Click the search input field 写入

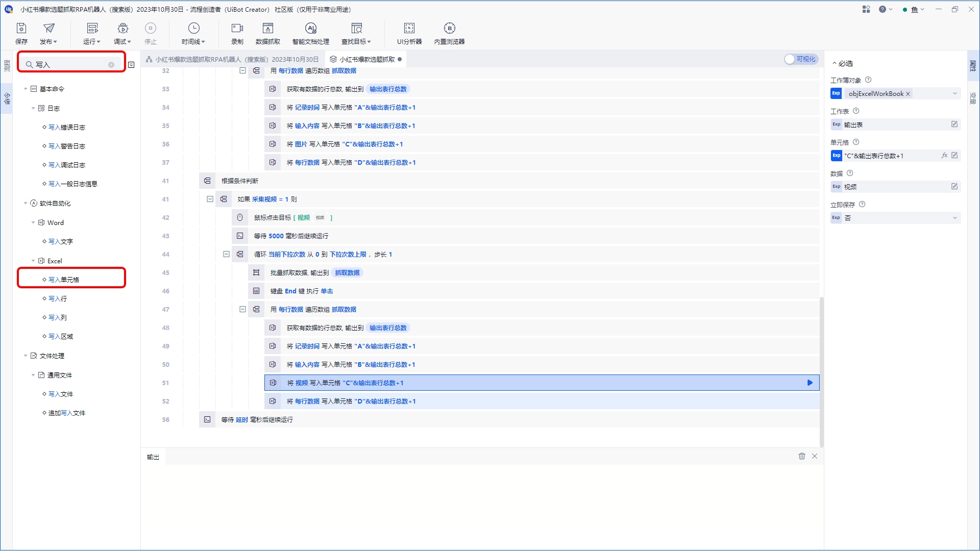70,64
